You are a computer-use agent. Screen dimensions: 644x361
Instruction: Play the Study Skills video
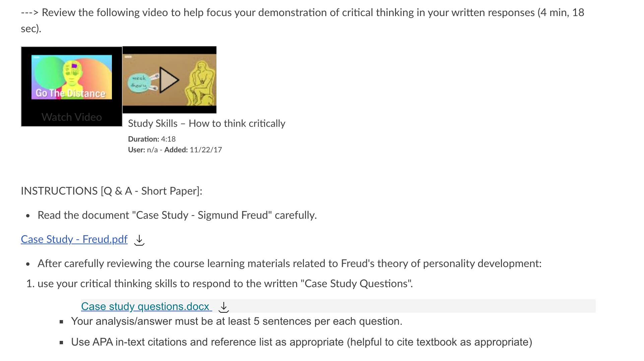click(x=169, y=80)
